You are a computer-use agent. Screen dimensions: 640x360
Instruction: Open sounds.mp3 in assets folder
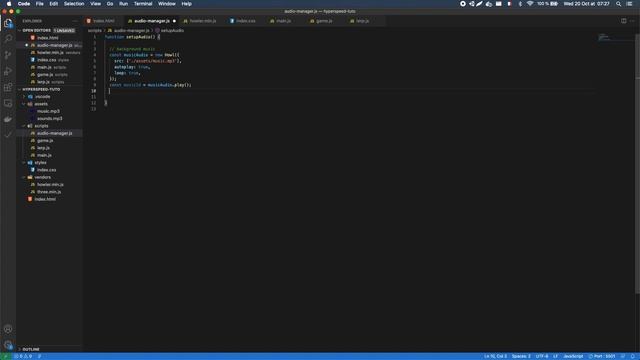[50, 119]
